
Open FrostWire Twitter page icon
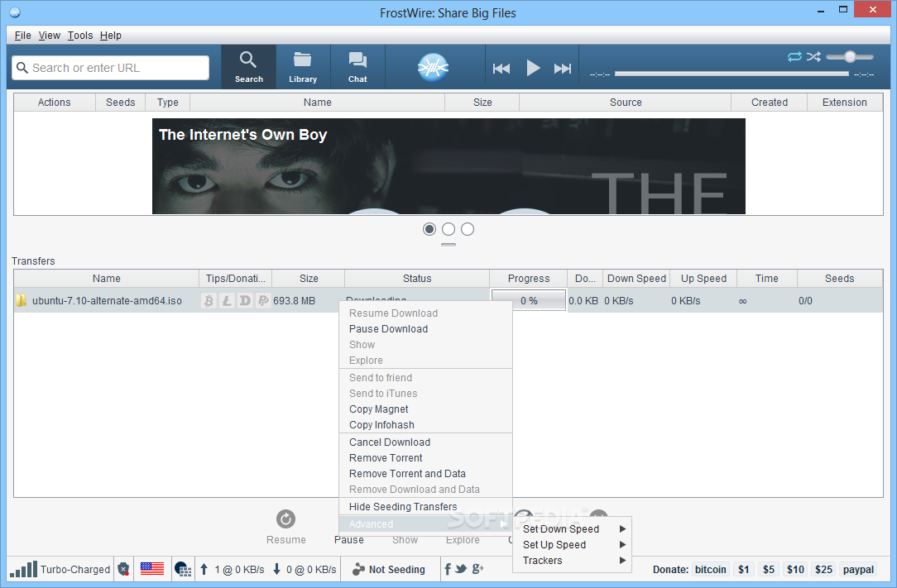pos(461,568)
